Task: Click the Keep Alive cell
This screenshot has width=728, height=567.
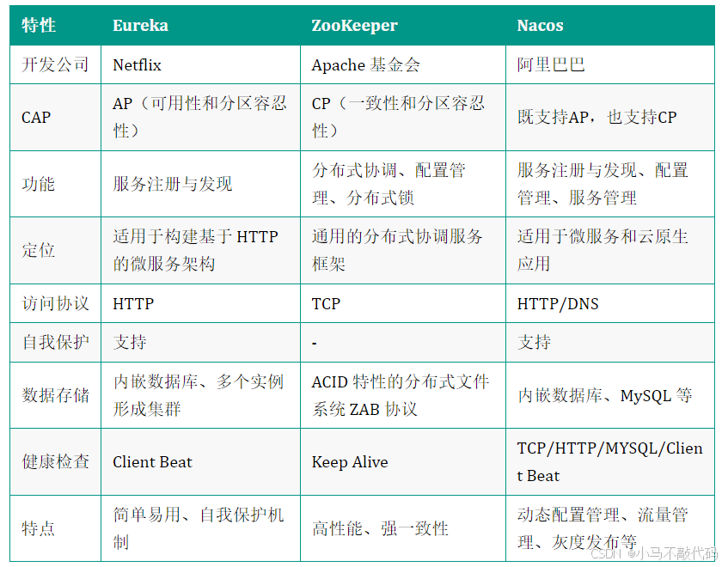Action: [x=403, y=461]
